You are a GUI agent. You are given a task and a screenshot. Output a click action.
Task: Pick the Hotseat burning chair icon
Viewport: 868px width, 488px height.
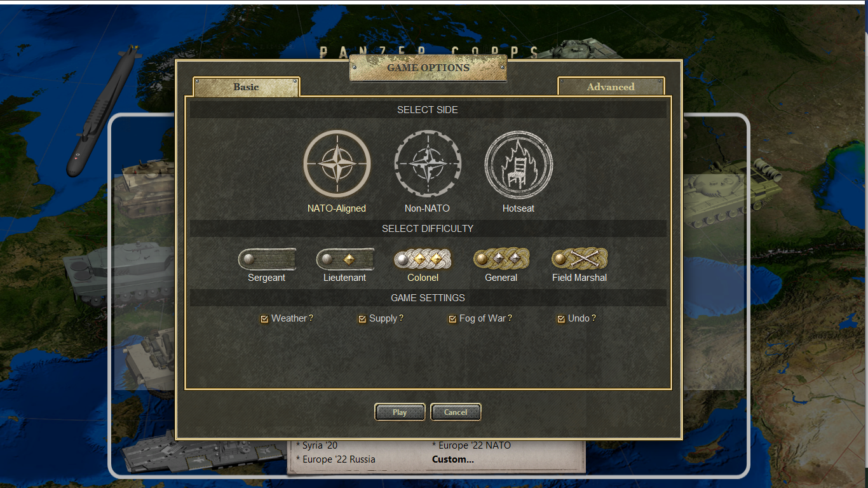[x=519, y=164]
